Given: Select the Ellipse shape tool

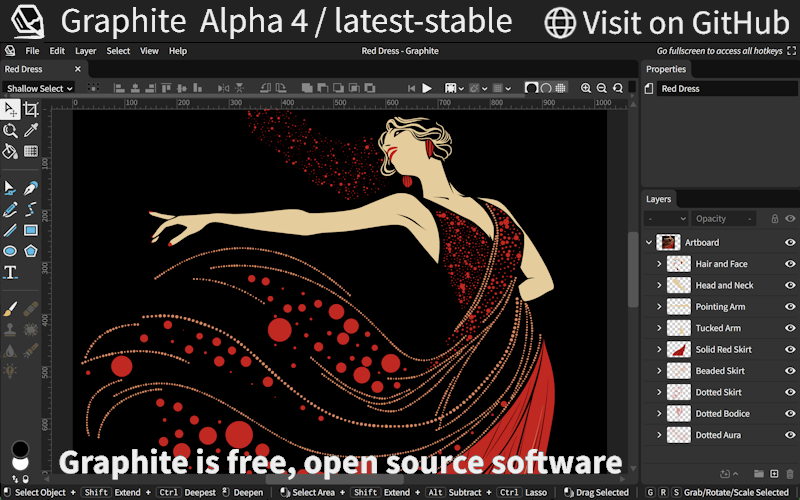Looking at the screenshot, I should coord(10,251).
